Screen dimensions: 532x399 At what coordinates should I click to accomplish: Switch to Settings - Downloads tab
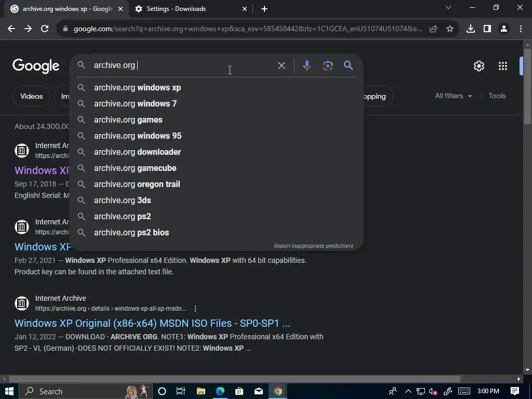191,9
